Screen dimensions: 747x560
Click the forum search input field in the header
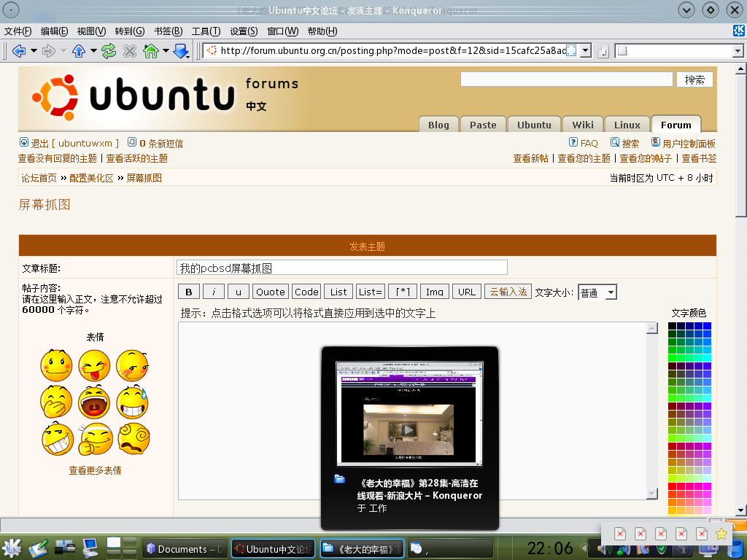[x=566, y=79]
